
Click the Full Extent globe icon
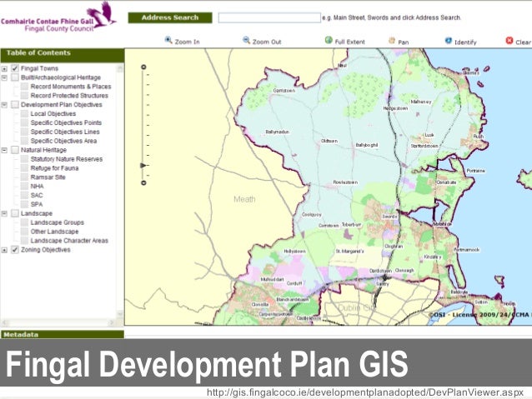click(329, 40)
